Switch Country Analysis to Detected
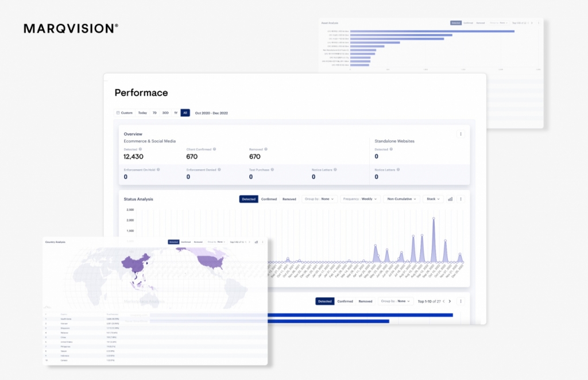This screenshot has height=380, width=588. click(x=173, y=242)
